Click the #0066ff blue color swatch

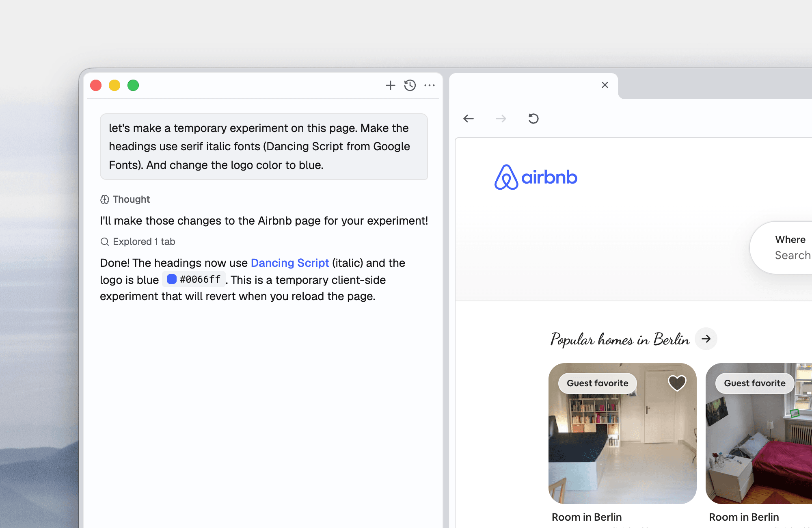click(172, 279)
